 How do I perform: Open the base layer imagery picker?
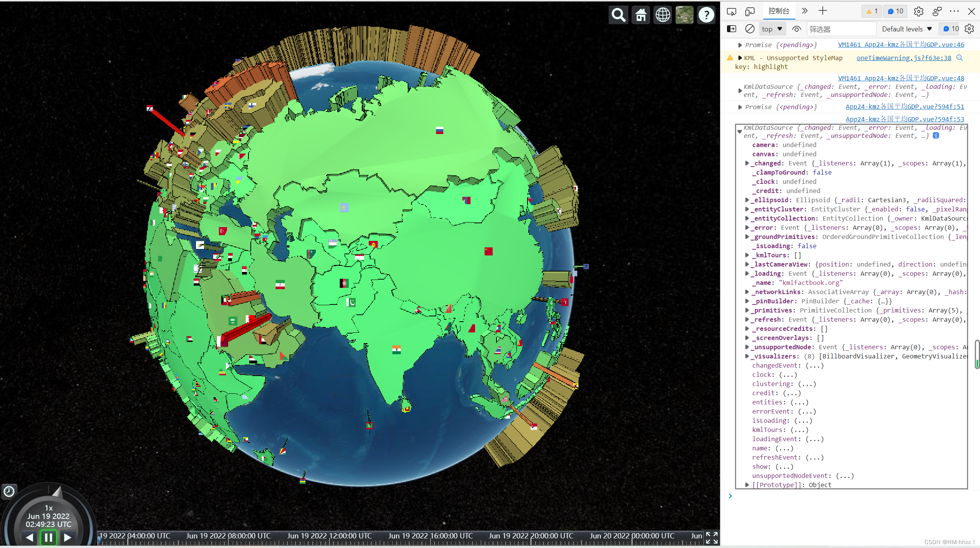(684, 15)
